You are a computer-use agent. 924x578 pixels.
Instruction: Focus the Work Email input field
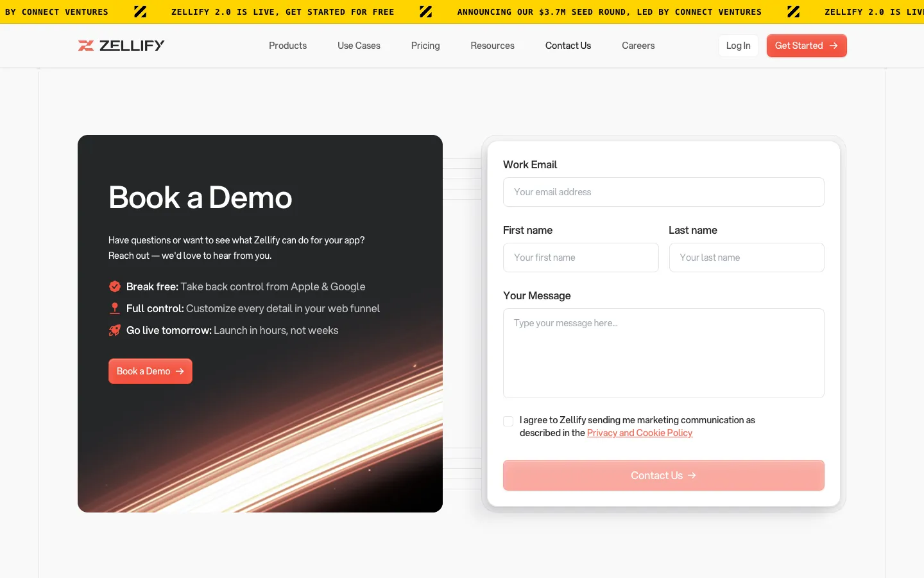(663, 192)
